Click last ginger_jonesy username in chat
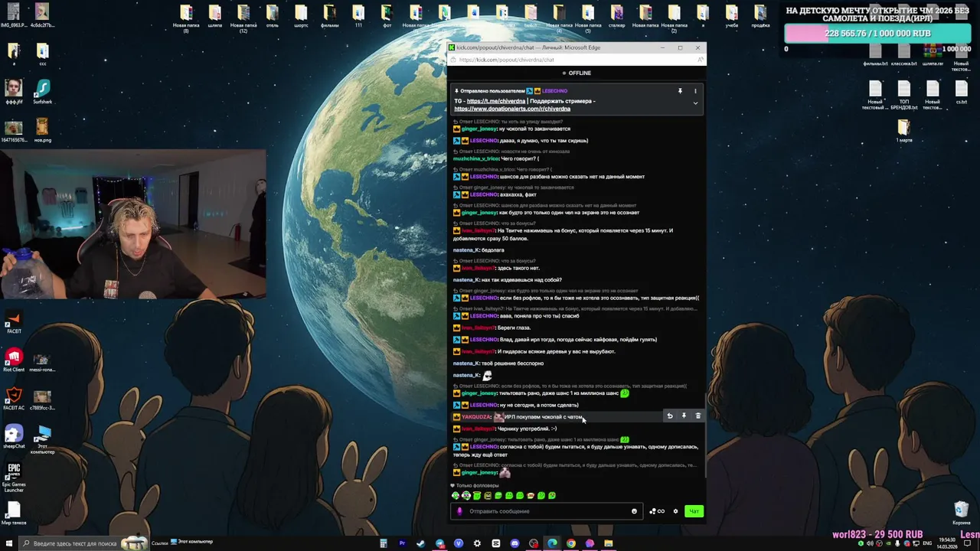 [x=479, y=473]
